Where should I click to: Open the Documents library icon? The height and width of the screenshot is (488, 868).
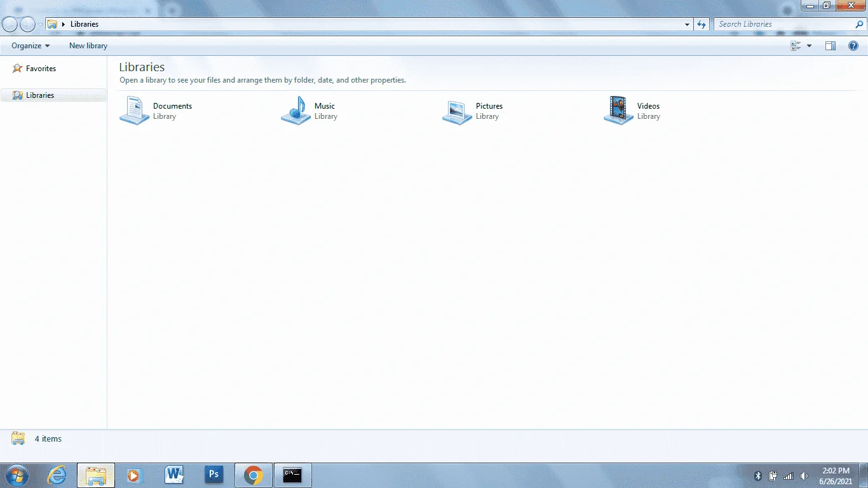click(x=134, y=111)
